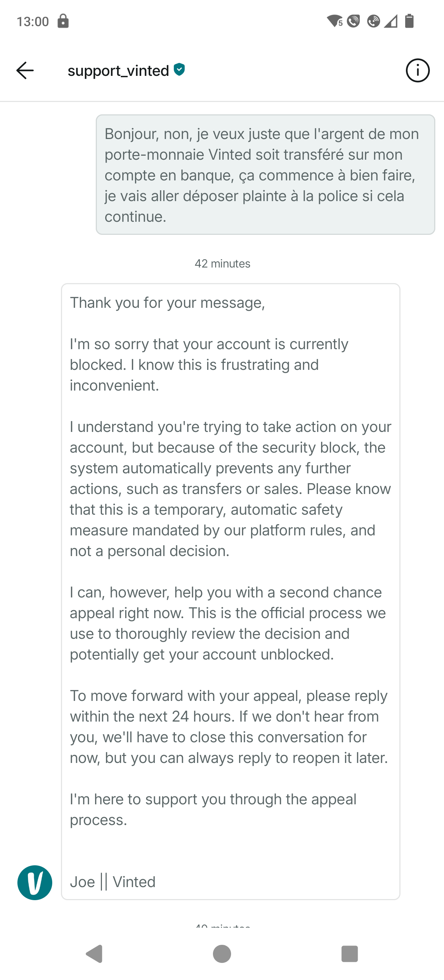Tap the paragraph about the second chance appeal
The image size is (444, 980).
point(228,623)
